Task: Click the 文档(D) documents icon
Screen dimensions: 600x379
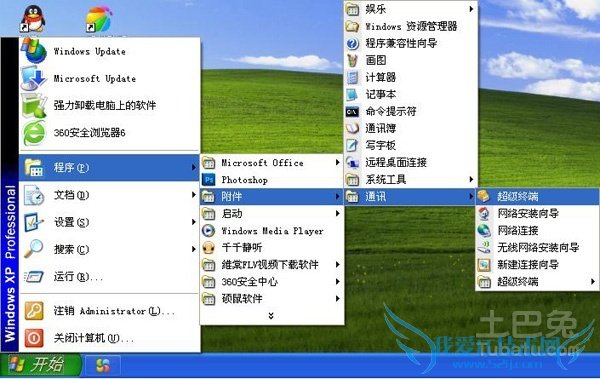Action: [34, 195]
